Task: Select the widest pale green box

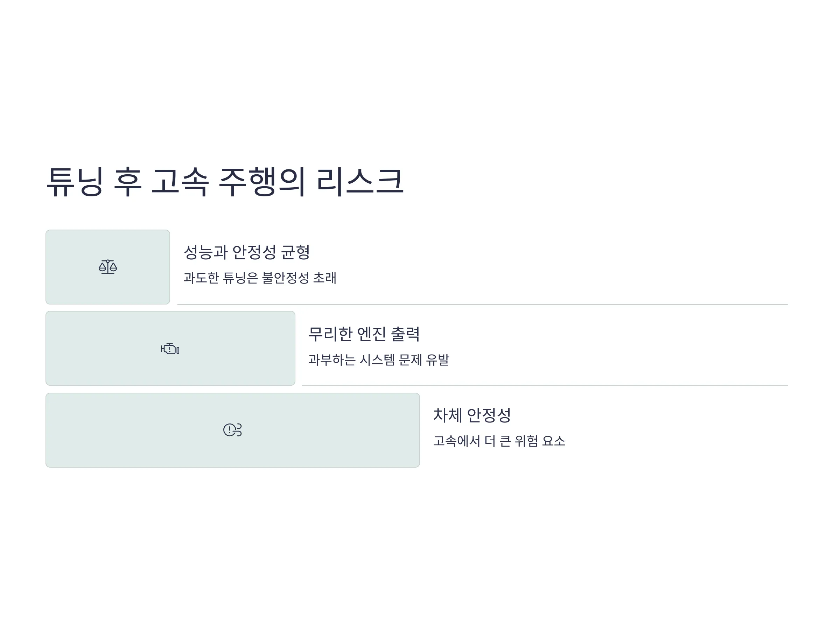Action: tap(233, 430)
